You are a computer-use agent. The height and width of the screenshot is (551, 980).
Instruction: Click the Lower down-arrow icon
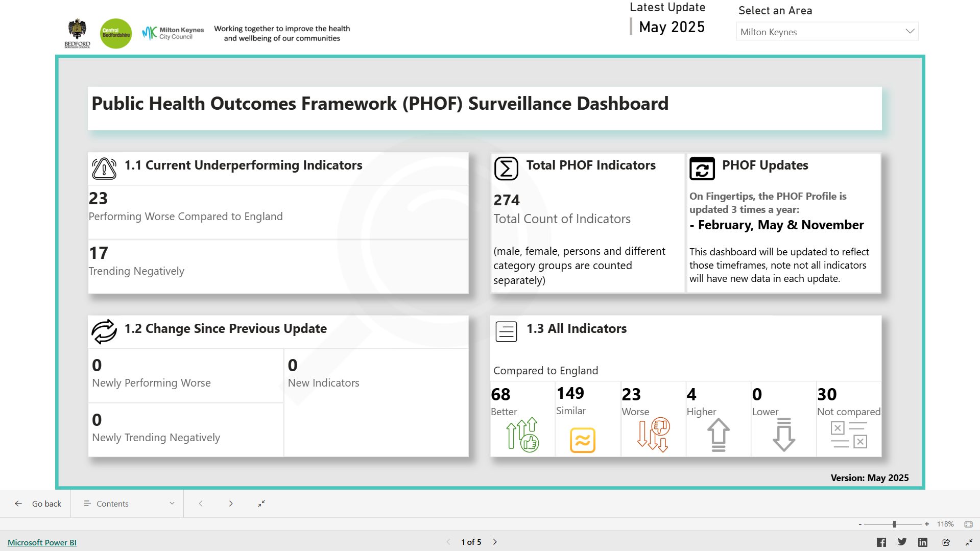(x=784, y=435)
